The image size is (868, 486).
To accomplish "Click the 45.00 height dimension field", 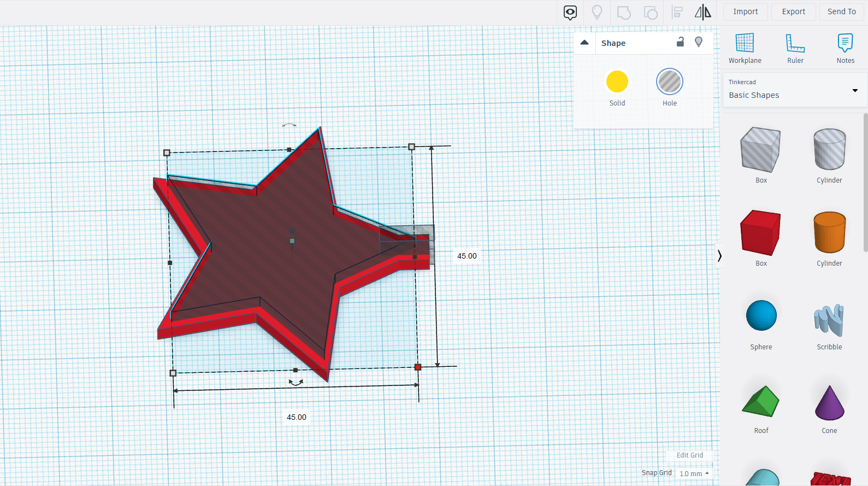I will (467, 256).
